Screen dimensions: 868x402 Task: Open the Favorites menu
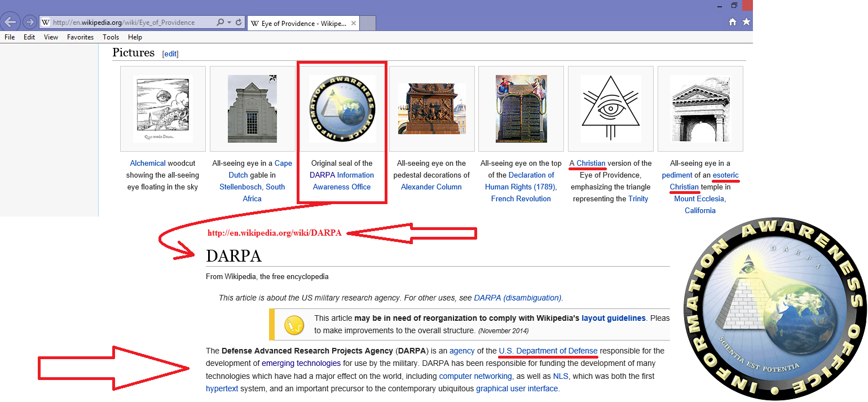(81, 37)
